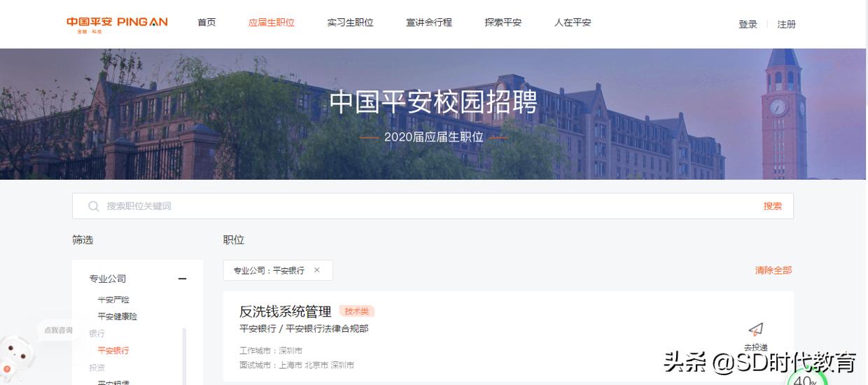Click the 投资 group label
The image size is (868, 385).
tap(97, 367)
